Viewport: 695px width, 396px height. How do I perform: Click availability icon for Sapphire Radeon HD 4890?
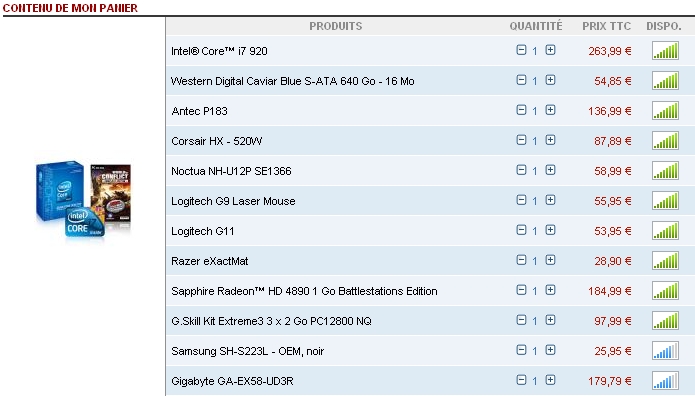[x=665, y=291]
